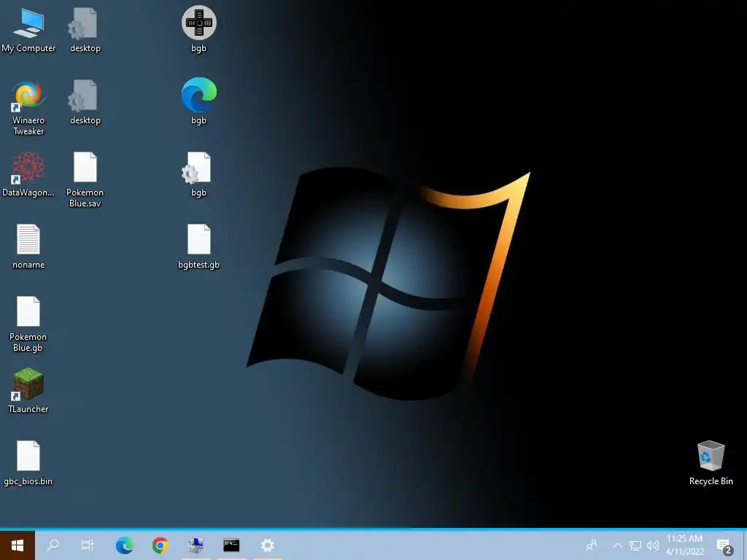
Task: Open the Recycle Bin
Action: [711, 463]
